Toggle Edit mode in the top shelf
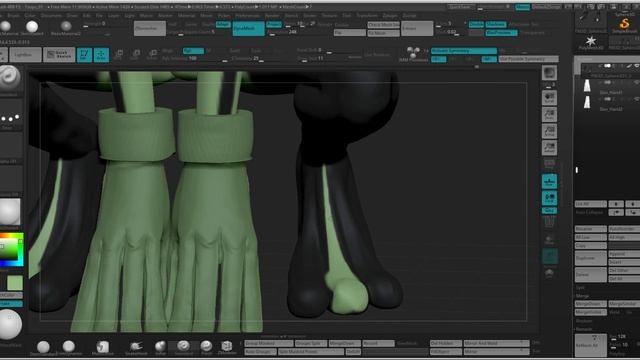640x360 pixels. pos(84,55)
